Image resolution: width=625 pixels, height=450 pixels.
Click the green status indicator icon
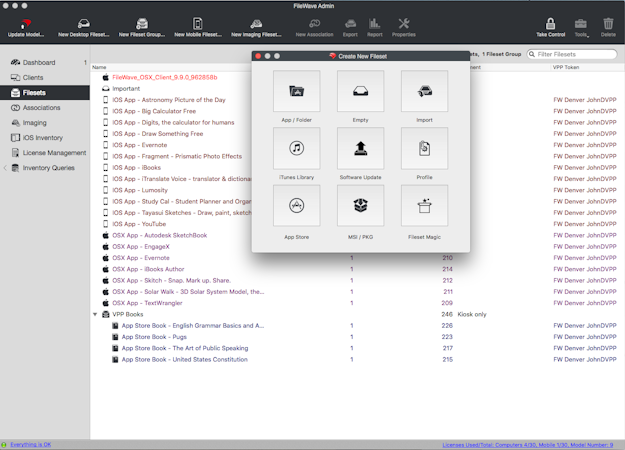tap(4, 444)
